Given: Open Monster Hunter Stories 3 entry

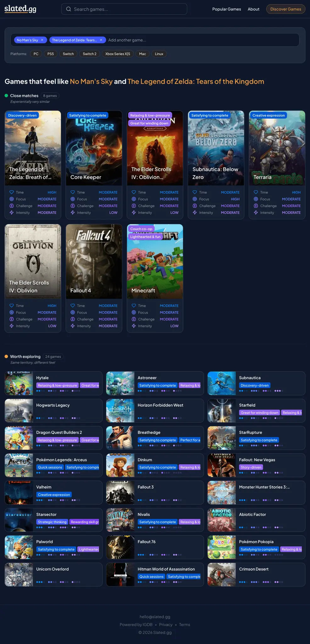Looking at the screenshot, I should pyautogui.click(x=256, y=492).
